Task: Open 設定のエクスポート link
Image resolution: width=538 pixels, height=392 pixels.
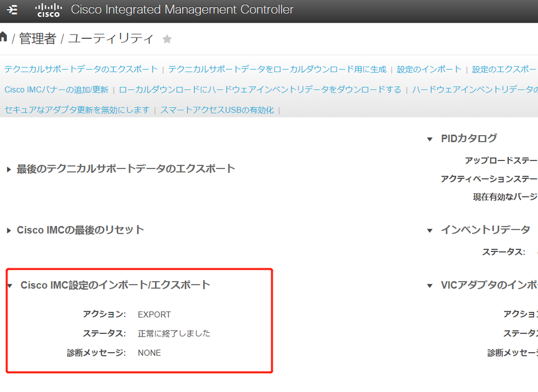Action: coord(505,69)
